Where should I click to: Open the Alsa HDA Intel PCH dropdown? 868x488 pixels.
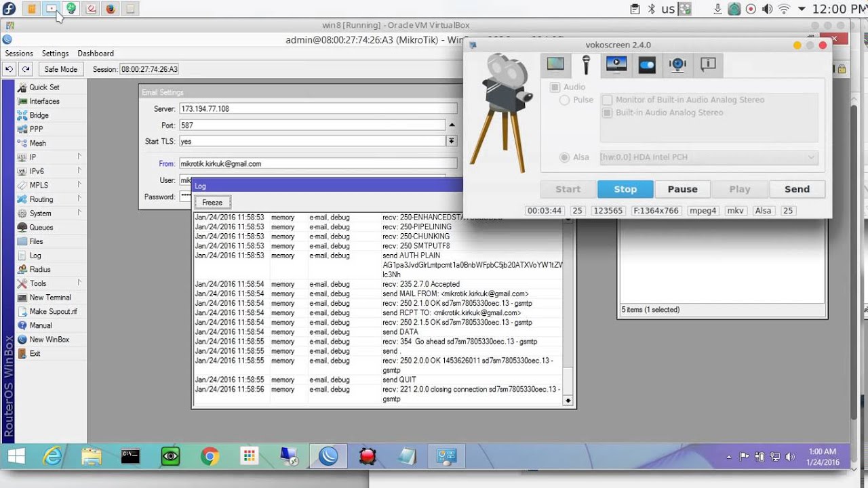pyautogui.click(x=707, y=157)
